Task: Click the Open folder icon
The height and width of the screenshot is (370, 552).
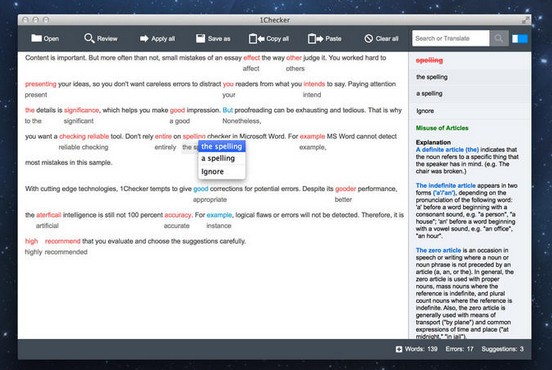Action: click(36, 38)
